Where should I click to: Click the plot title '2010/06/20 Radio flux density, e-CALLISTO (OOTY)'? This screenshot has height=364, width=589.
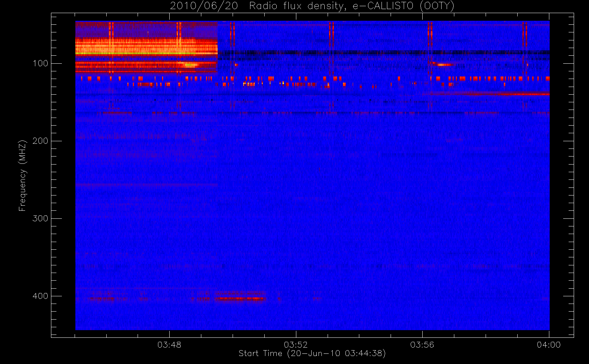click(312, 6)
